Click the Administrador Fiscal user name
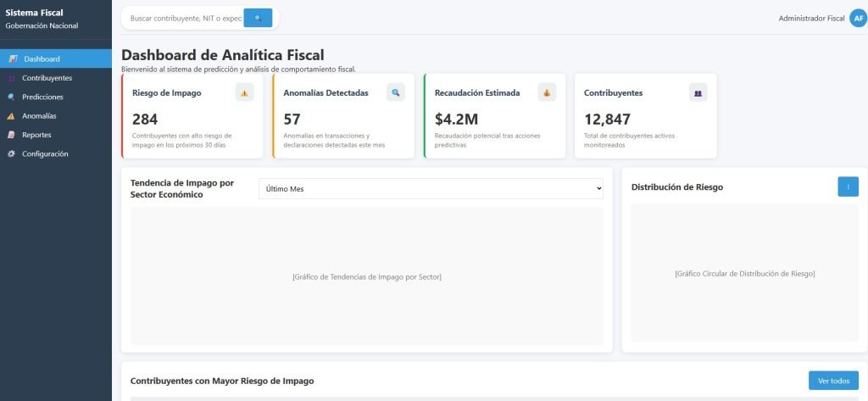 (x=811, y=18)
